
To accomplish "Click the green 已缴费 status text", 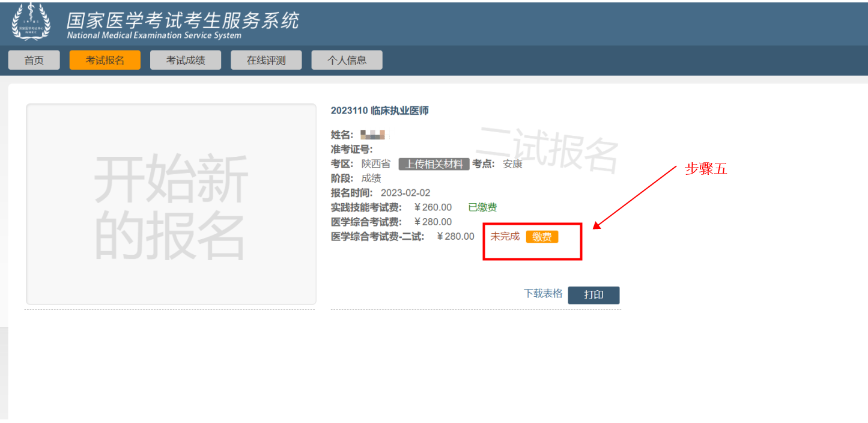I will point(482,207).
